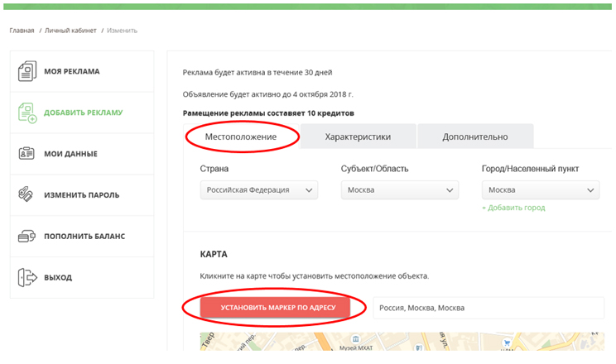
Task: Click the map to set the object location
Action: 431,347
